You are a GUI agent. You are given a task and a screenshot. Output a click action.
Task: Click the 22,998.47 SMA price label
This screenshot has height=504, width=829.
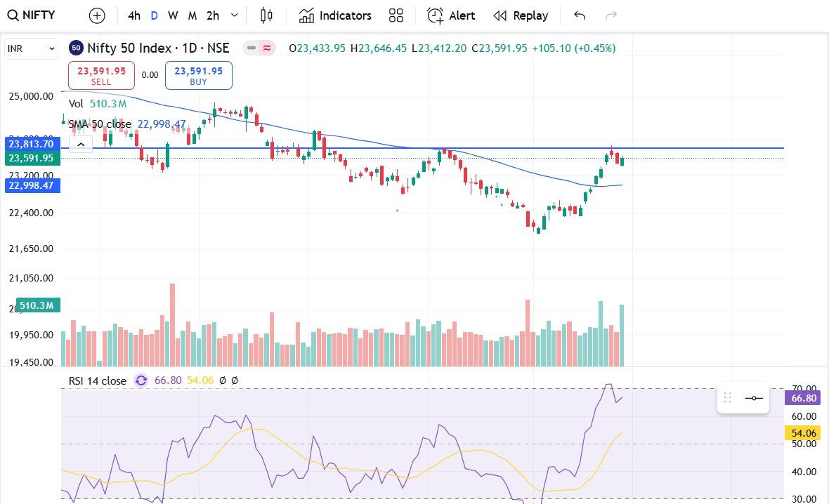31,185
